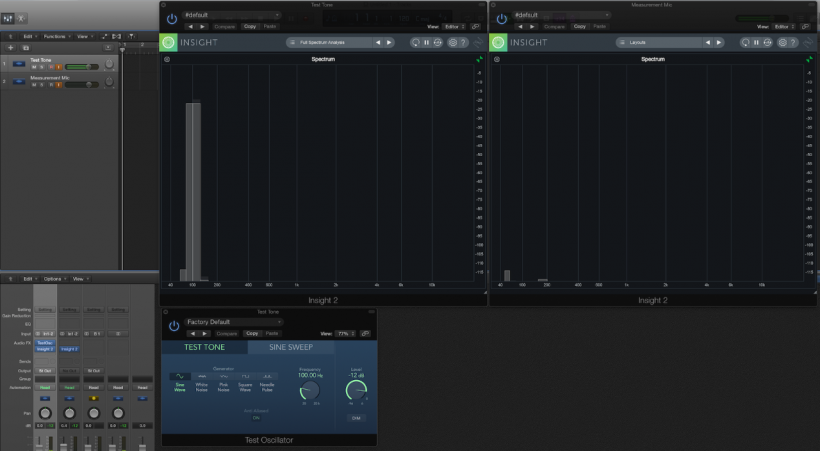Select the White Noise generator
Image resolution: width=820 pixels, height=451 pixels.
click(x=201, y=380)
